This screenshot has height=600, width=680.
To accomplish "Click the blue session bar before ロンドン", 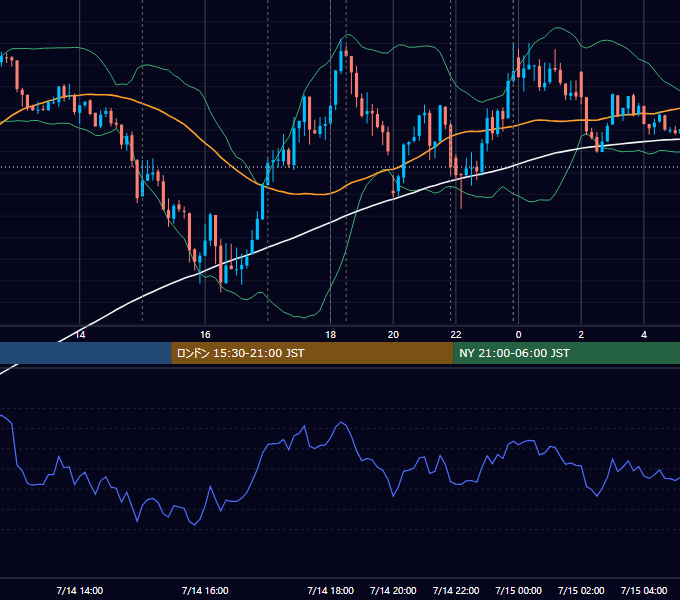I will pos(86,353).
